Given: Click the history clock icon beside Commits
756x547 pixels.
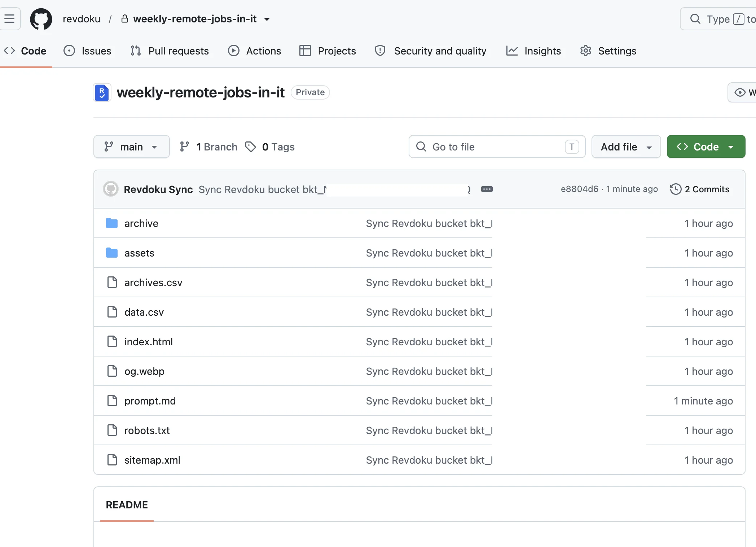Looking at the screenshot, I should point(676,189).
